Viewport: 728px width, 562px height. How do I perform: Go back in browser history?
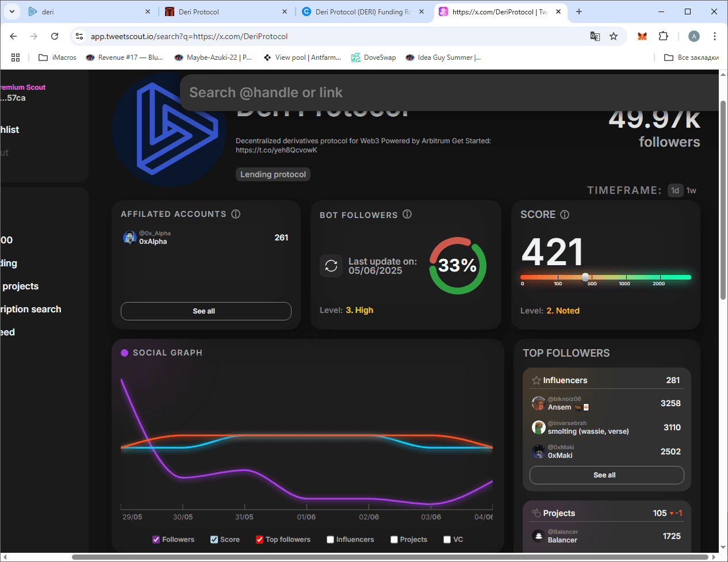[x=13, y=36]
